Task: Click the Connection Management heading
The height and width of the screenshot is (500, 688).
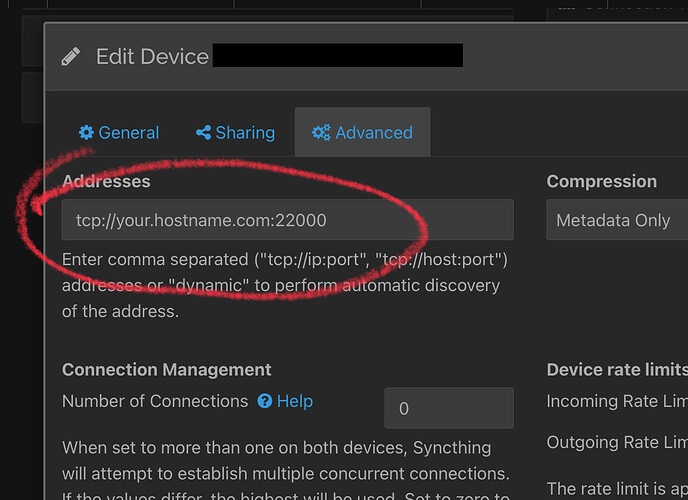Action: click(167, 370)
